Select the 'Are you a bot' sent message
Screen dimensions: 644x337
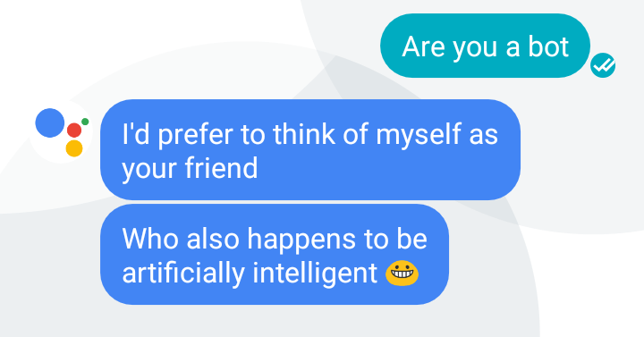[486, 46]
